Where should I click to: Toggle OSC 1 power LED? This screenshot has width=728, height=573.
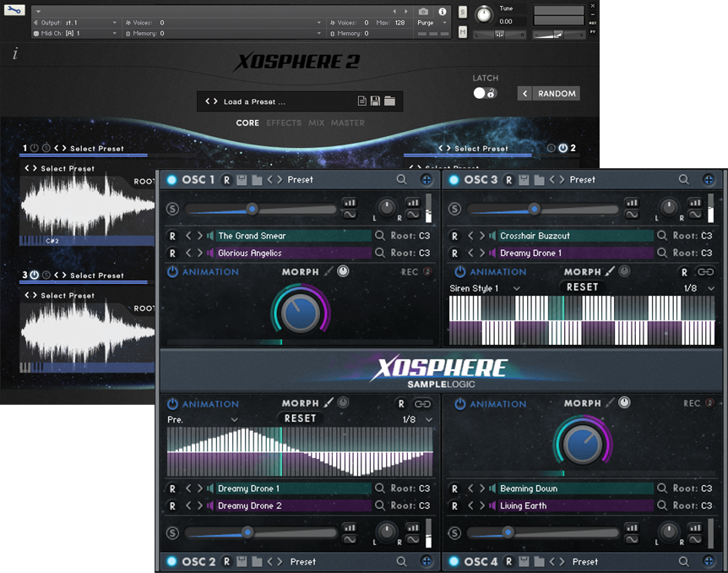(x=171, y=180)
